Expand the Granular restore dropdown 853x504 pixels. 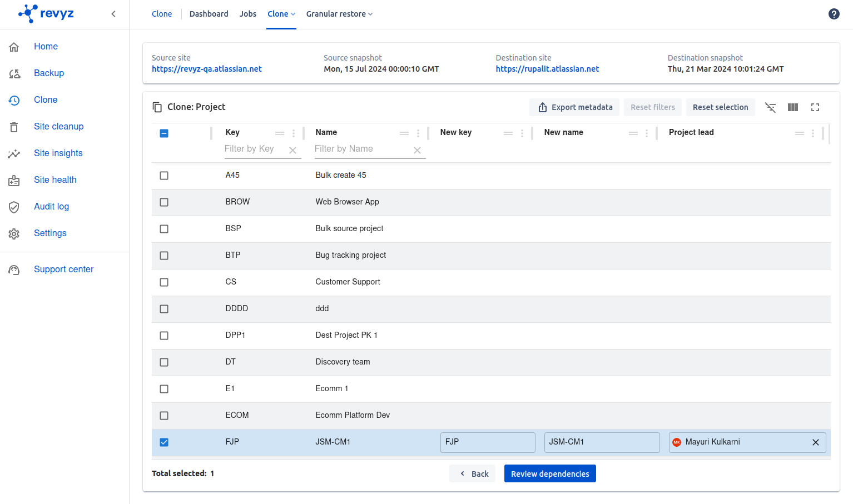(x=339, y=14)
